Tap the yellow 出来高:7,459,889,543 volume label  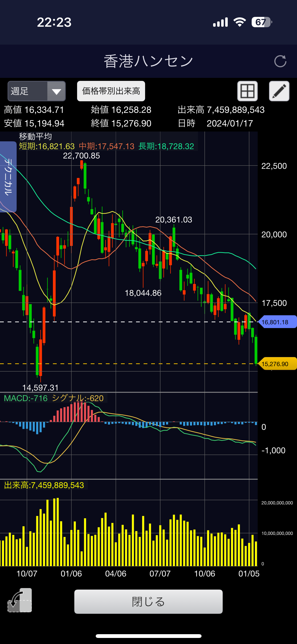[44, 485]
